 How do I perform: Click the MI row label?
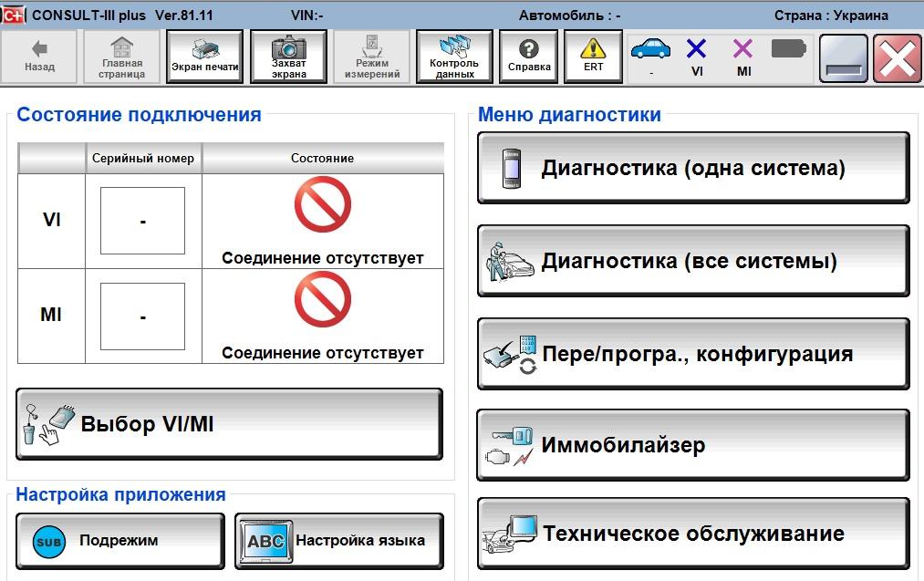click(51, 315)
